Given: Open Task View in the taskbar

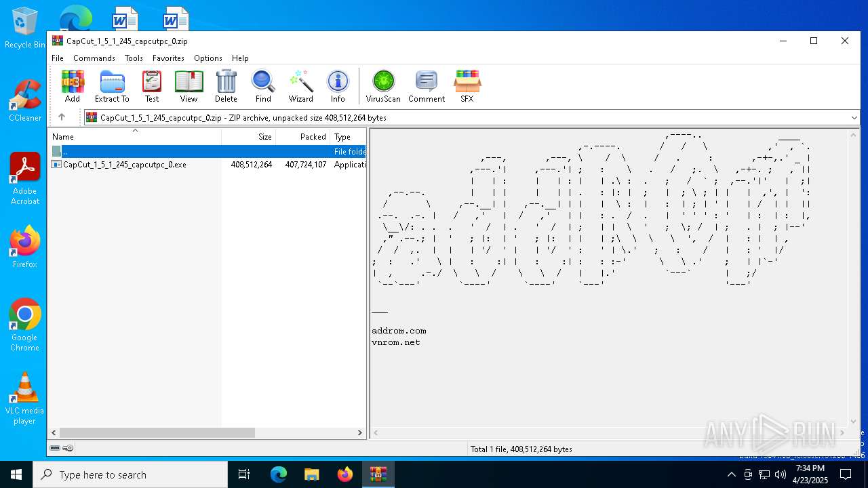Looking at the screenshot, I should coord(244,474).
